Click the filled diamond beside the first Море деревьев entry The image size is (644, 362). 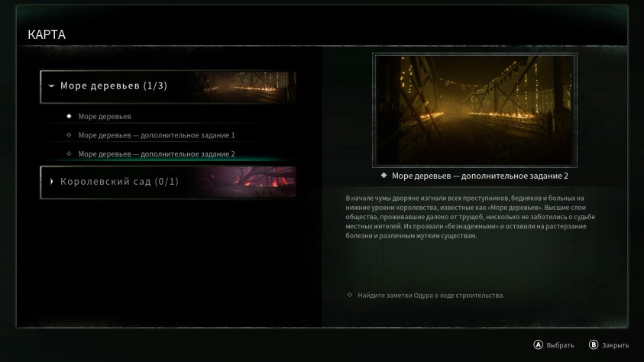point(70,116)
